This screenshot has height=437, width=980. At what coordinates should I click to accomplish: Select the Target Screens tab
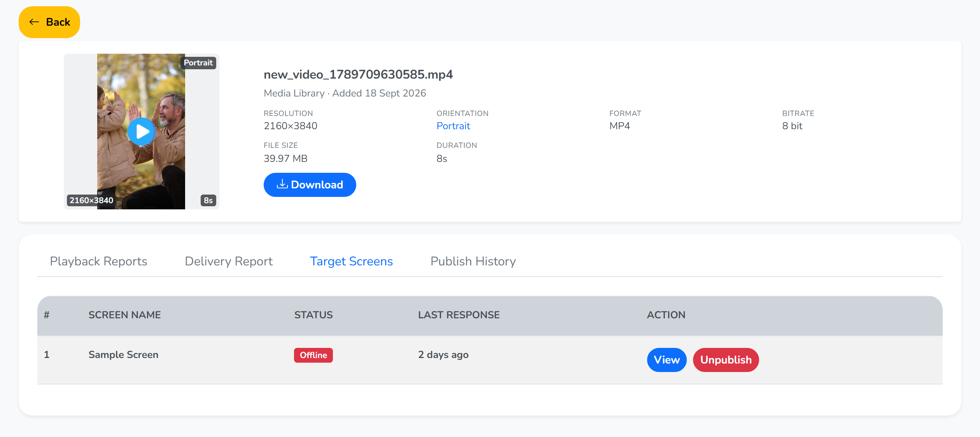(x=351, y=261)
